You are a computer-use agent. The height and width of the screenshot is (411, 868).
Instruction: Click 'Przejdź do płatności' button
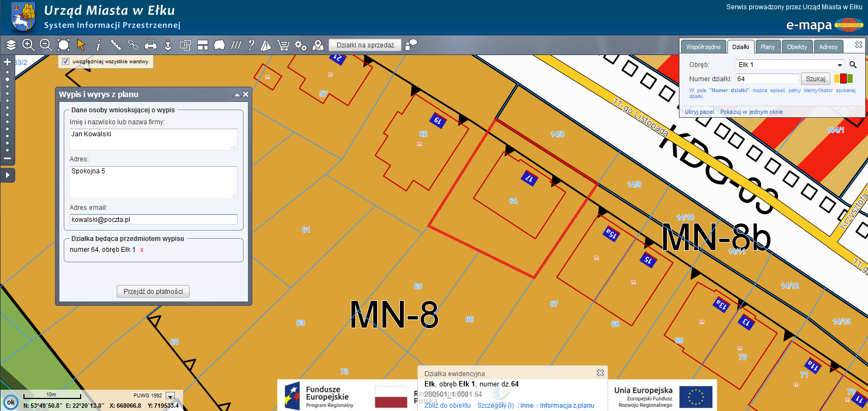153,292
